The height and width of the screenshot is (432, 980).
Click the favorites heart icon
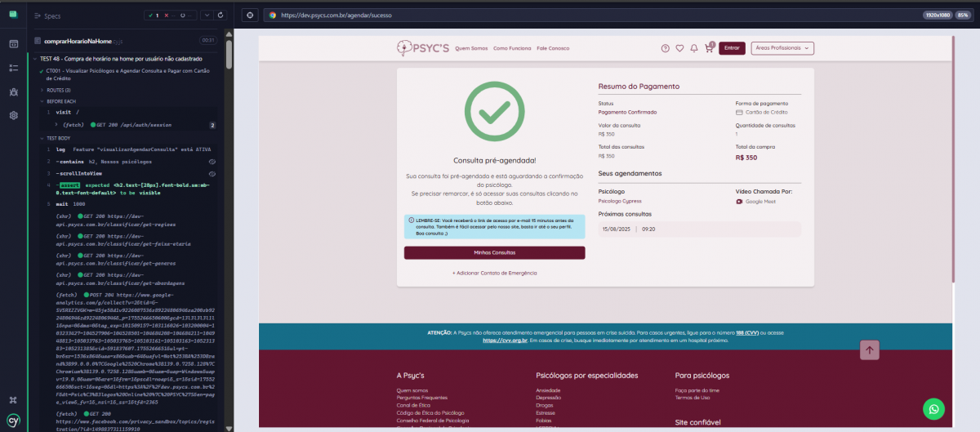[x=679, y=48]
